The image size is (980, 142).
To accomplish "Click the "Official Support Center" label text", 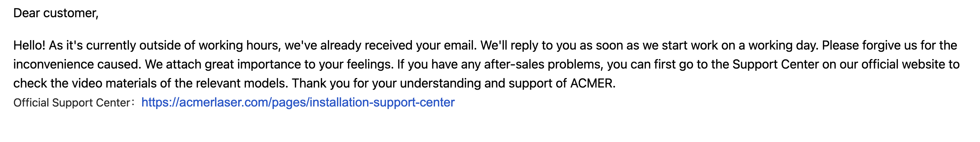I will click(x=71, y=103).
